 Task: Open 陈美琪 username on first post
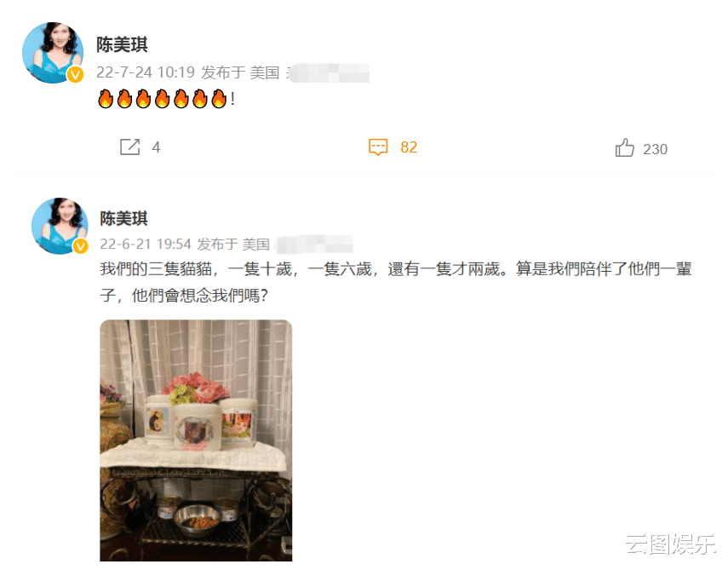122,44
